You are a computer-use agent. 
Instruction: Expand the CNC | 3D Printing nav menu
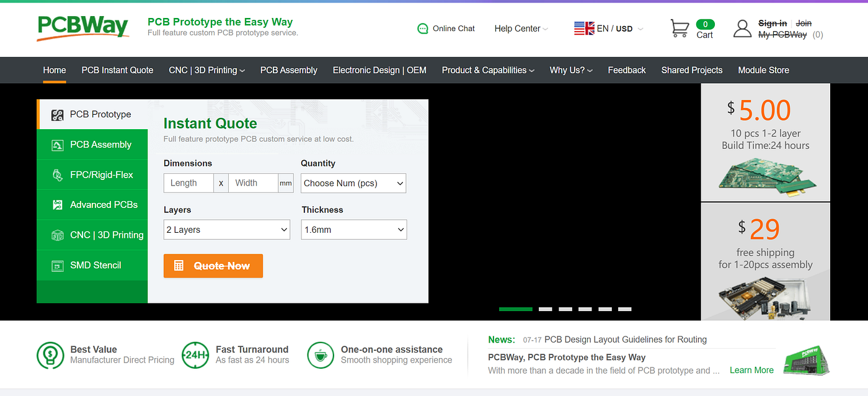pos(206,70)
